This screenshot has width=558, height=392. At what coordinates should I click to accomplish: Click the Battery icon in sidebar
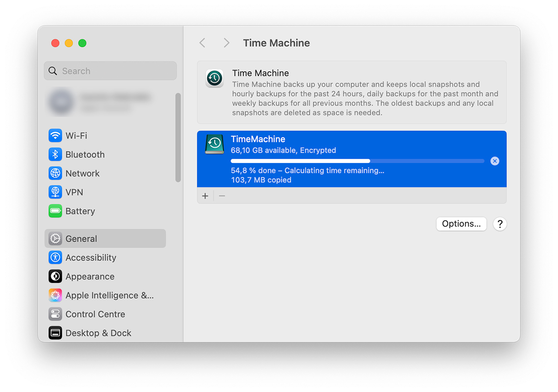click(x=55, y=211)
